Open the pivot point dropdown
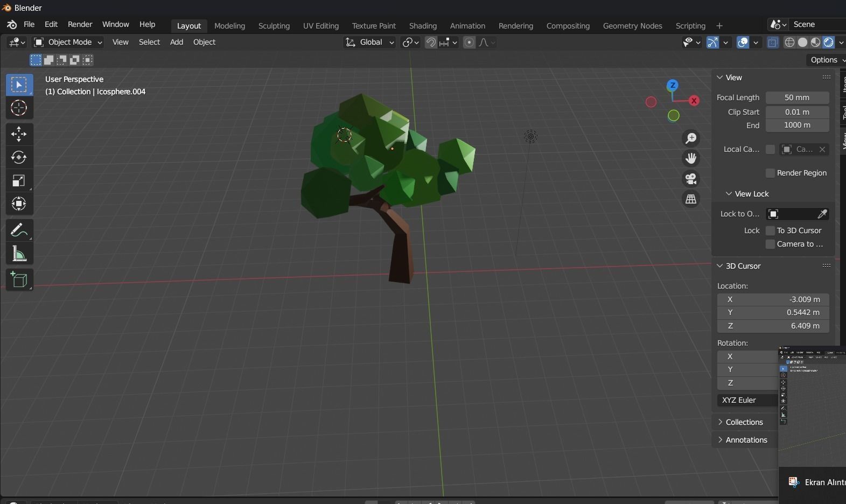846x504 pixels. [411, 42]
